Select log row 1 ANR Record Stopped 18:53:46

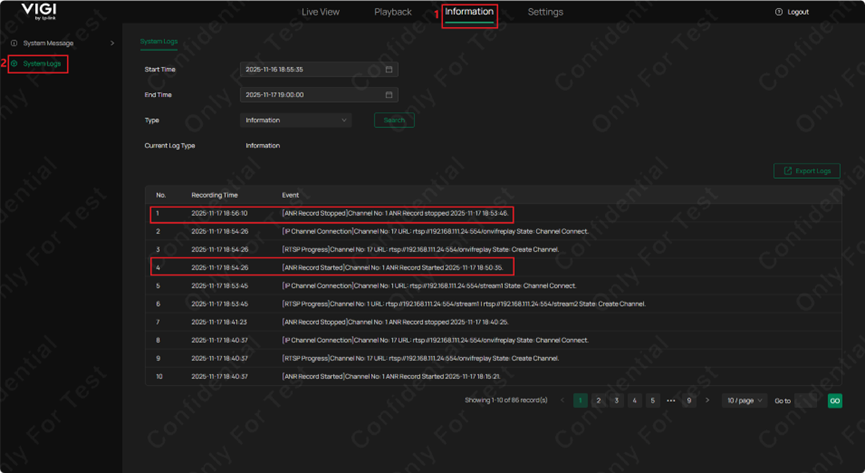pos(494,213)
